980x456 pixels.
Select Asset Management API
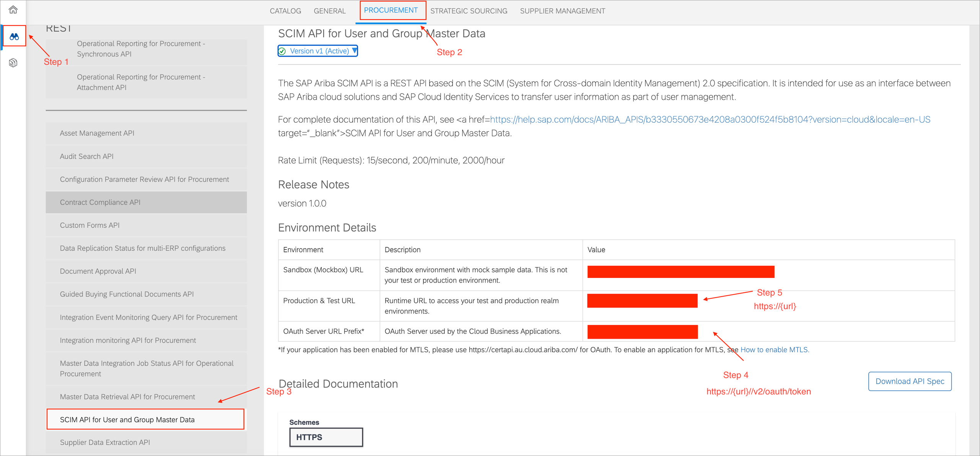point(146,133)
